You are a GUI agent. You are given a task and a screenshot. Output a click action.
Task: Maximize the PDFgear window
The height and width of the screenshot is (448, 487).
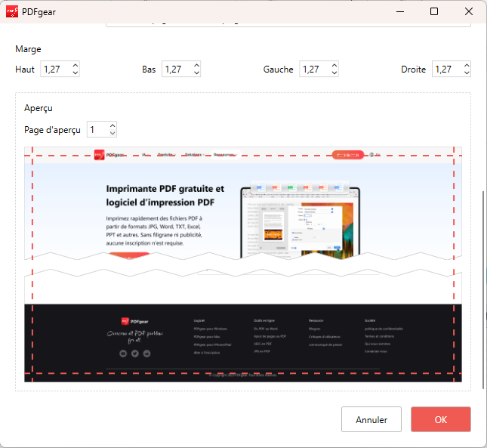click(x=434, y=12)
